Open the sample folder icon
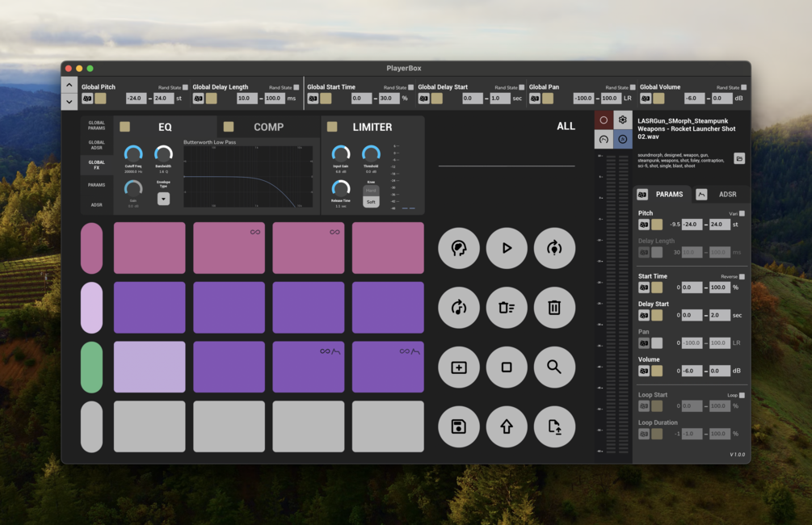The image size is (812, 525). (x=739, y=158)
